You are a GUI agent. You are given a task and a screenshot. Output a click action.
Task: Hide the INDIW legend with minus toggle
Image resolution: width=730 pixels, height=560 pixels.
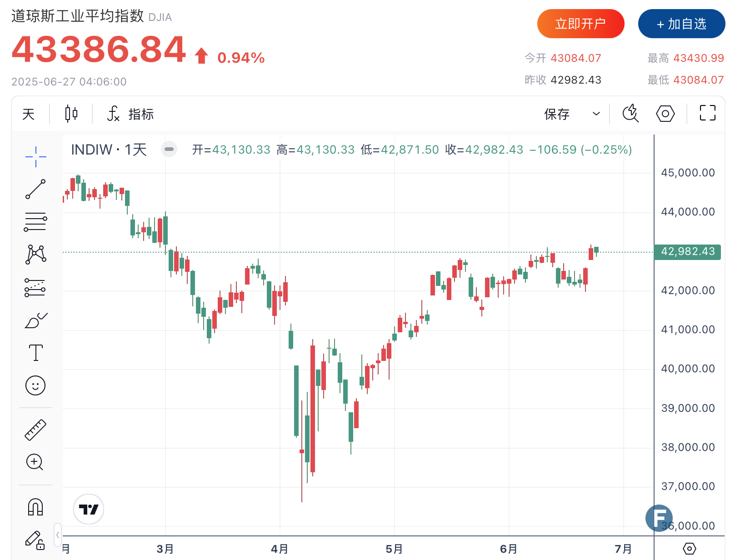[x=169, y=149]
